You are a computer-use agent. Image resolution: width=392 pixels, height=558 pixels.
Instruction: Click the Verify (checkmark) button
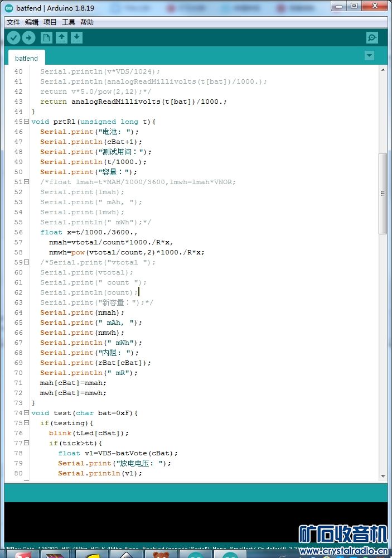coord(13,38)
